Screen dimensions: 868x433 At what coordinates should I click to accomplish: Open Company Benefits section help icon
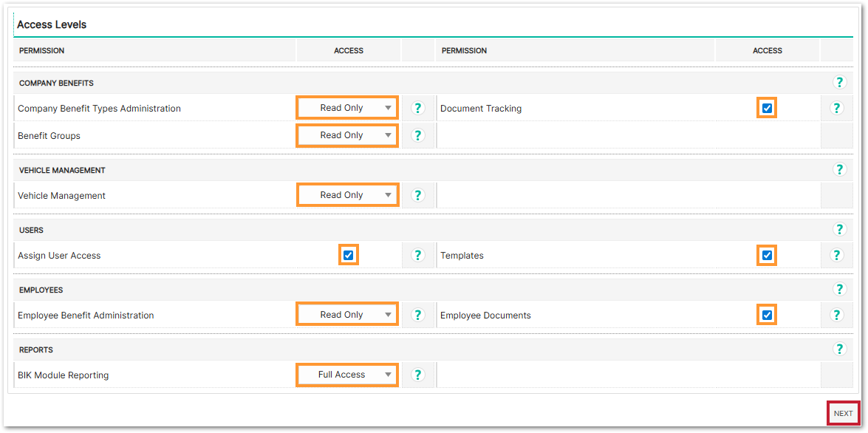(x=839, y=83)
